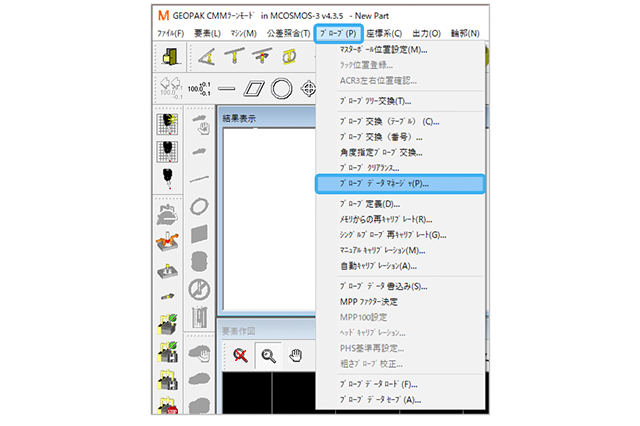640x426 pixels.
Task: Click the red X delete icon in 要素作図 panel
Action: point(241,354)
